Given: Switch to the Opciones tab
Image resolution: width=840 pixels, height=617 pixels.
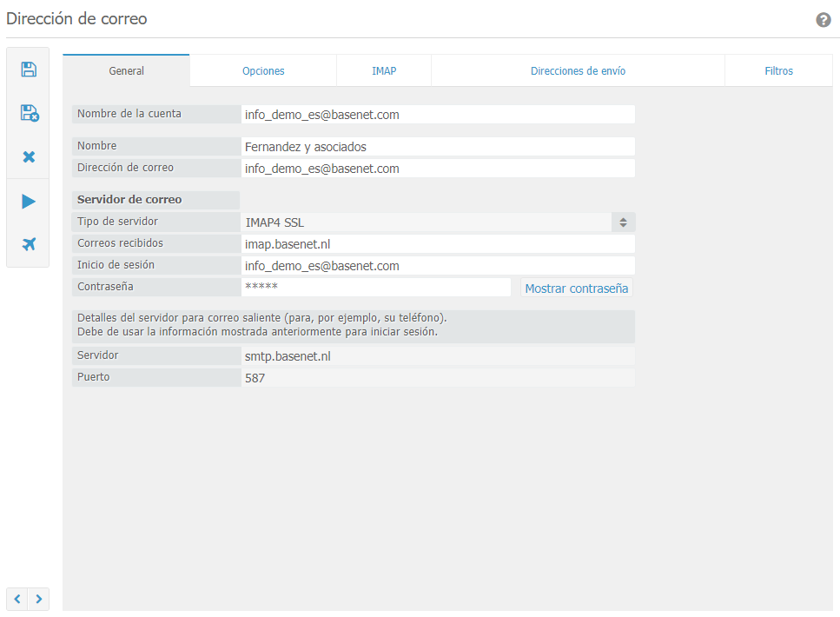Looking at the screenshot, I should [263, 71].
